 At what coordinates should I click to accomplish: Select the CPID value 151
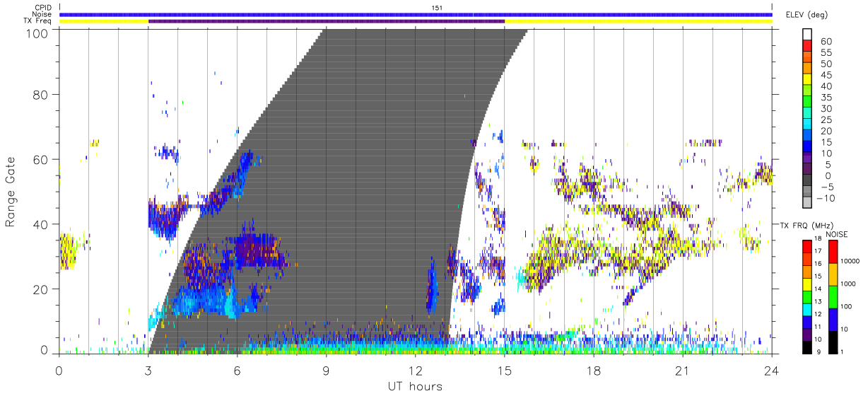tap(438, 7)
